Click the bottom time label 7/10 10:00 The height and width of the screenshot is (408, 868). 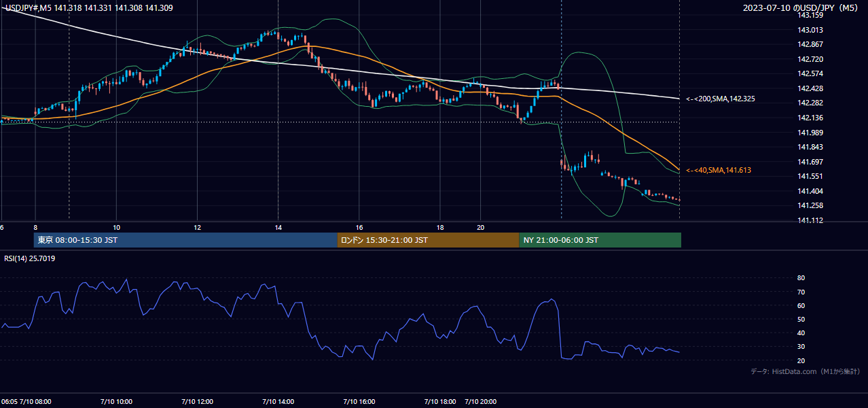point(115,402)
